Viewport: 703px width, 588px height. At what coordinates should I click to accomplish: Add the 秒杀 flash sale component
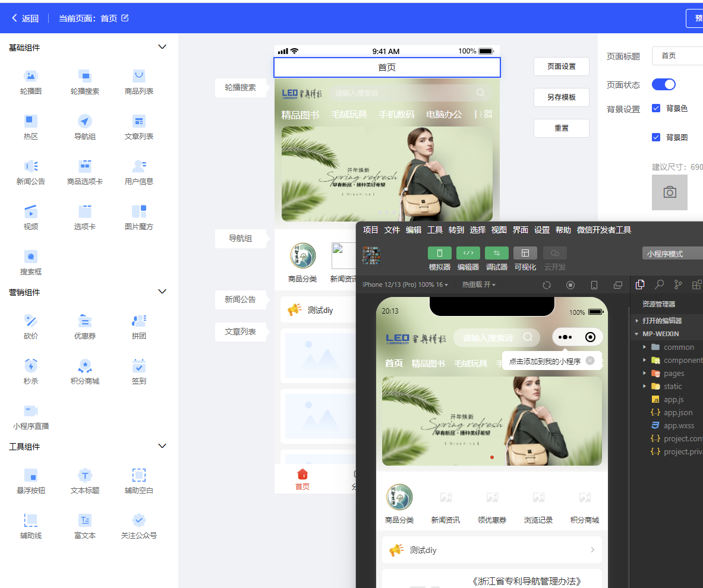[x=30, y=372]
